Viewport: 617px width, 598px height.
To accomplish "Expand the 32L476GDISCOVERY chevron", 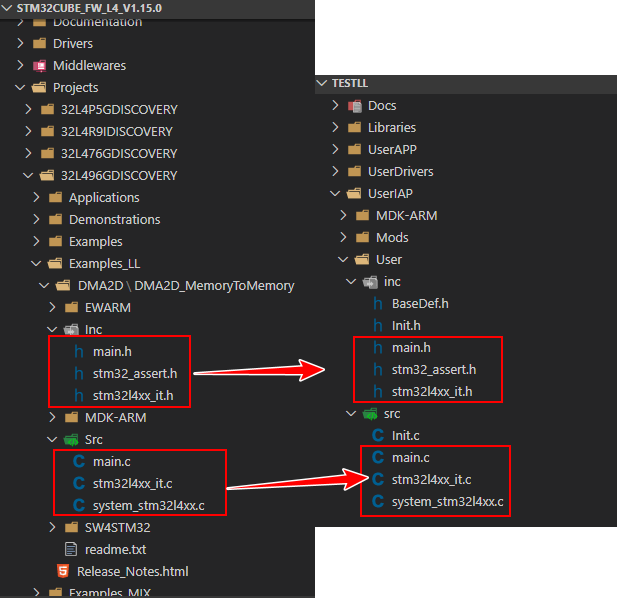I will pos(28,153).
